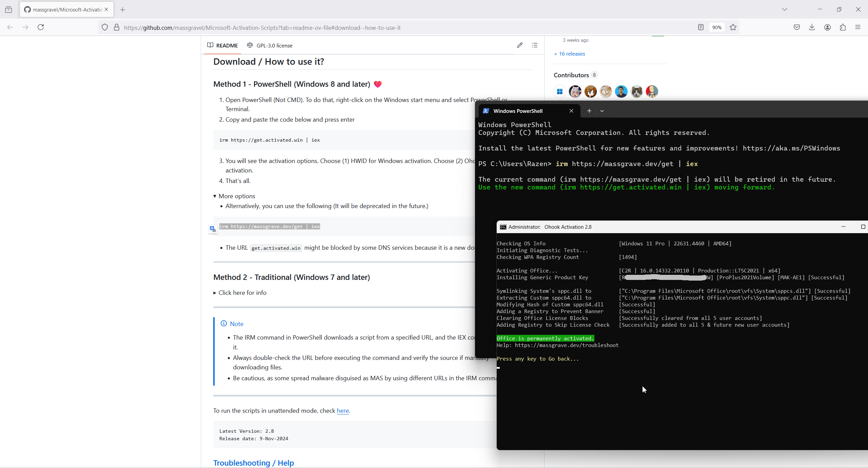Open the browser list all tabs dropdown
The image size is (868, 468).
click(x=784, y=9)
